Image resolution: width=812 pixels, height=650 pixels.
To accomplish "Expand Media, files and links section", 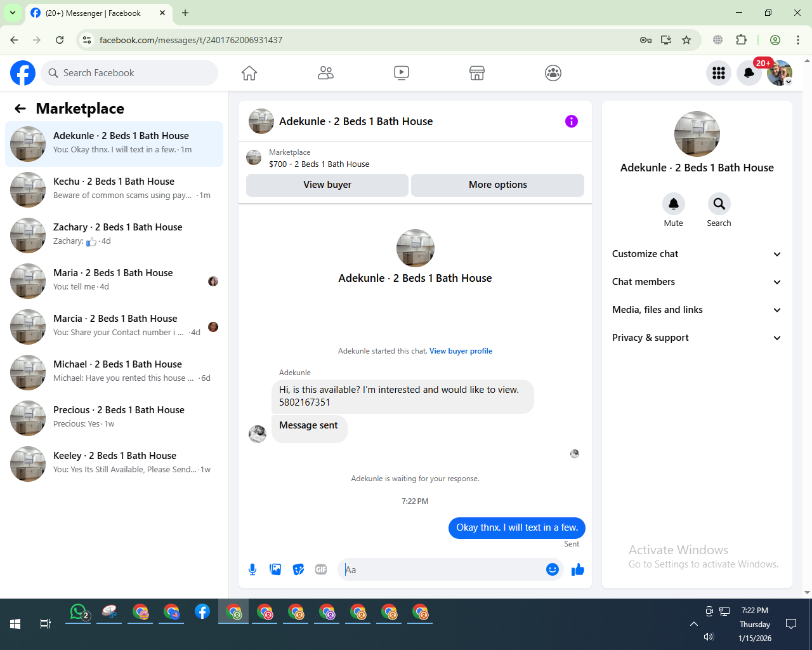I will point(697,310).
